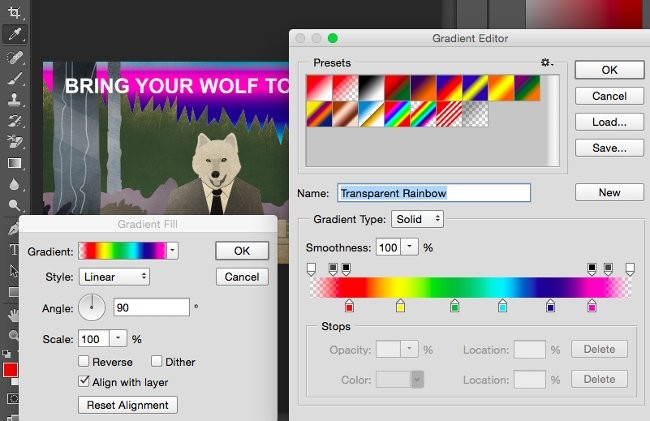Choose the Brush tool
Screen dimensions: 650x421
14,77
